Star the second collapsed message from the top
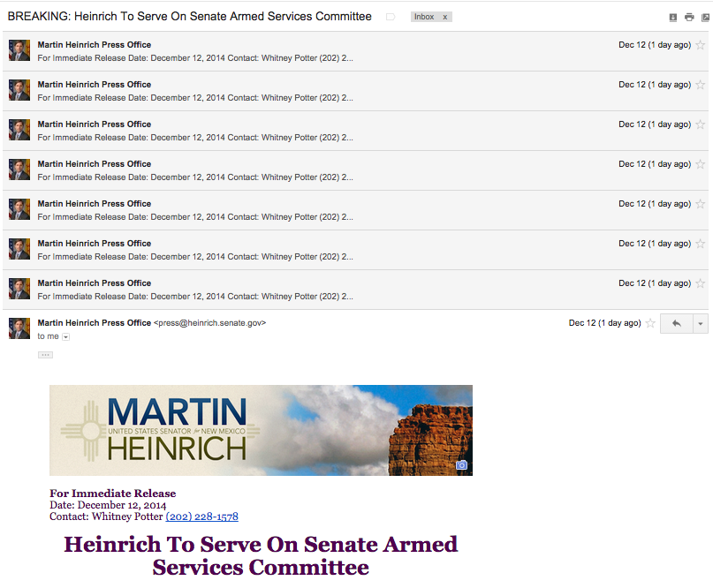 (701, 85)
